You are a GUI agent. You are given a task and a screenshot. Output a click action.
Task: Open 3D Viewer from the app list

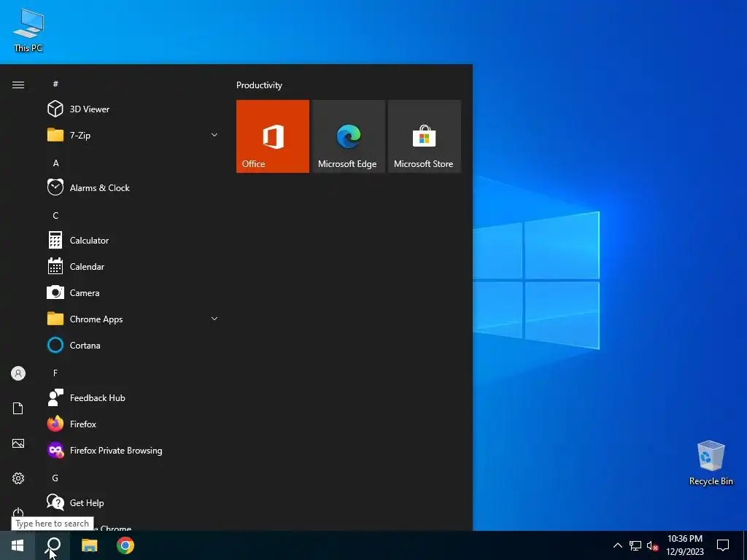coord(133,109)
